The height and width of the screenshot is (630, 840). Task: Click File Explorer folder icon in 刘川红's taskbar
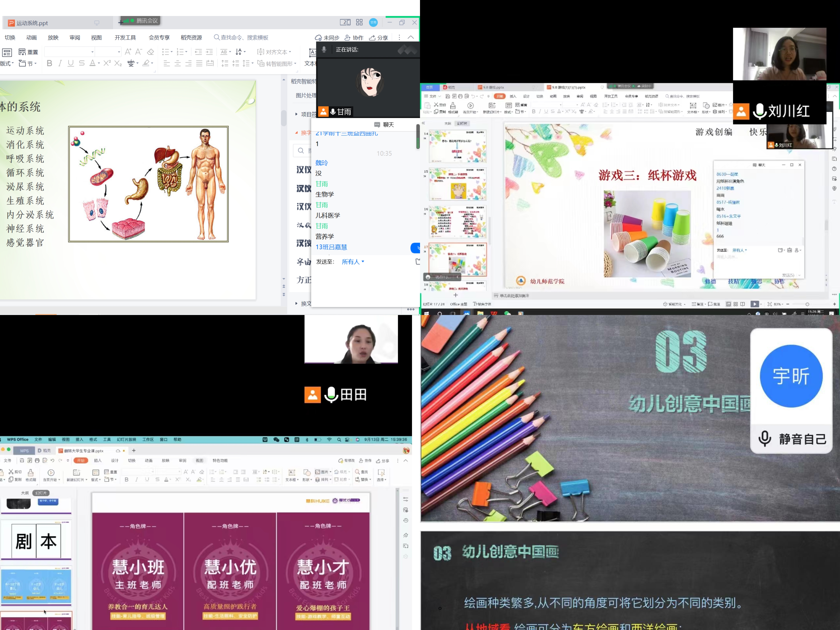coord(480,314)
